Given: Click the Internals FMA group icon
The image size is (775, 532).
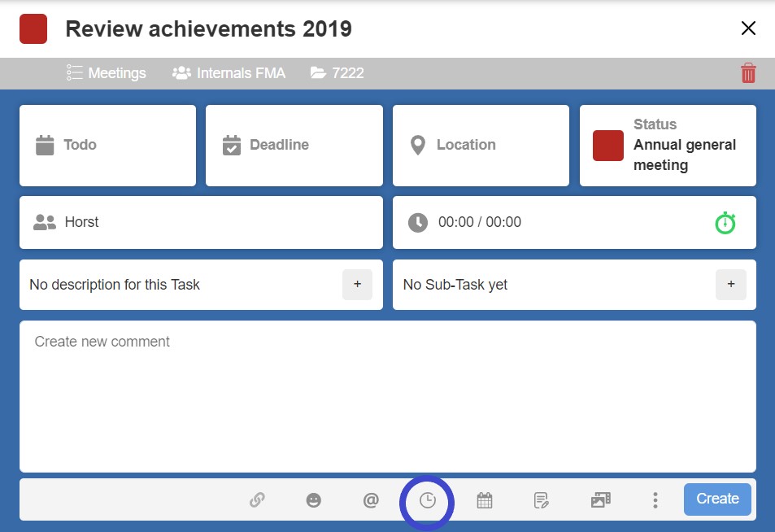Looking at the screenshot, I should 181,73.
